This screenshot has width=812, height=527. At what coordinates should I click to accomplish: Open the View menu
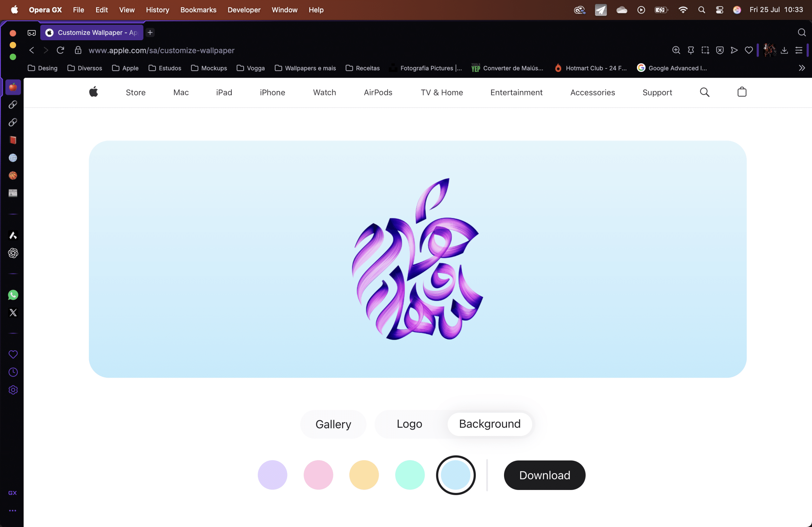tap(127, 10)
